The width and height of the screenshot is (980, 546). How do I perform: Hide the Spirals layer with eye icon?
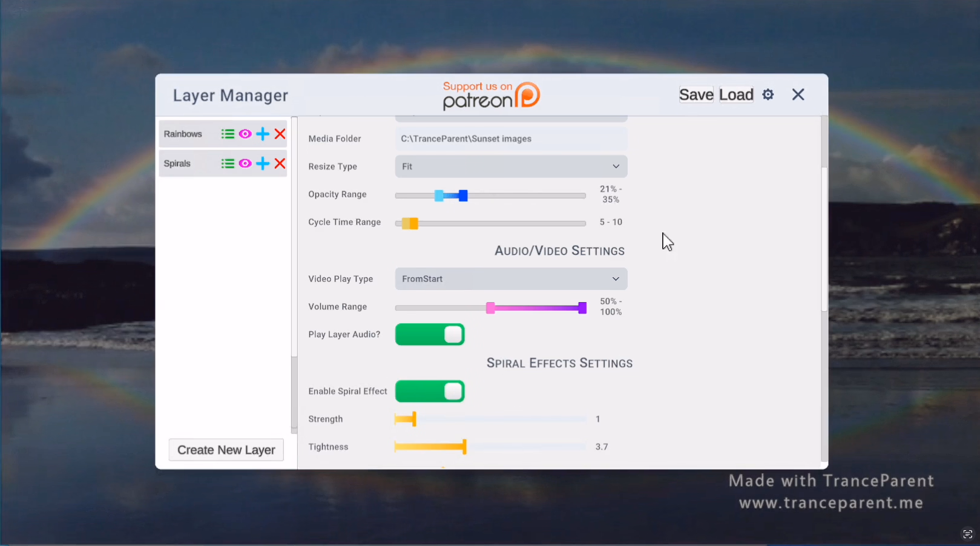(x=245, y=163)
